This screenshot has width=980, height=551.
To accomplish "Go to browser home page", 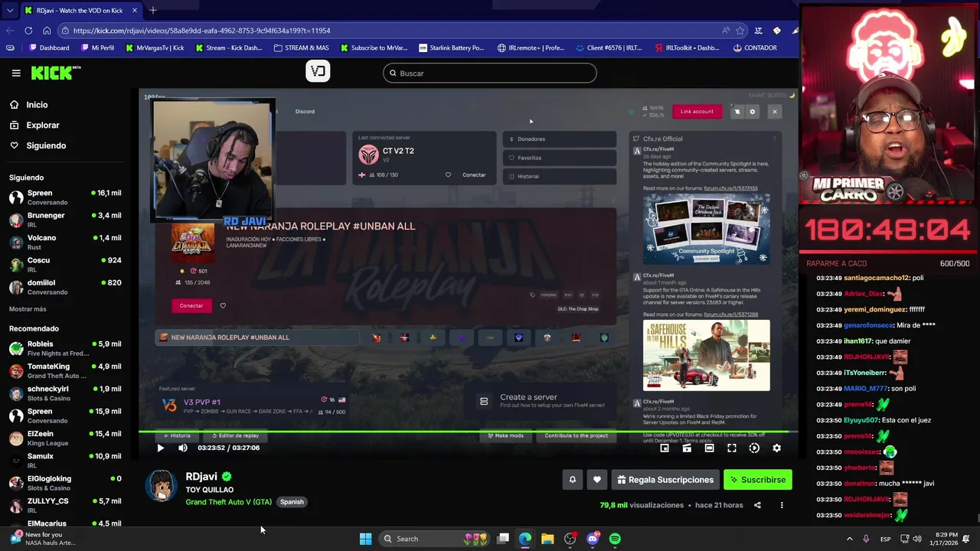I will 47,31.
